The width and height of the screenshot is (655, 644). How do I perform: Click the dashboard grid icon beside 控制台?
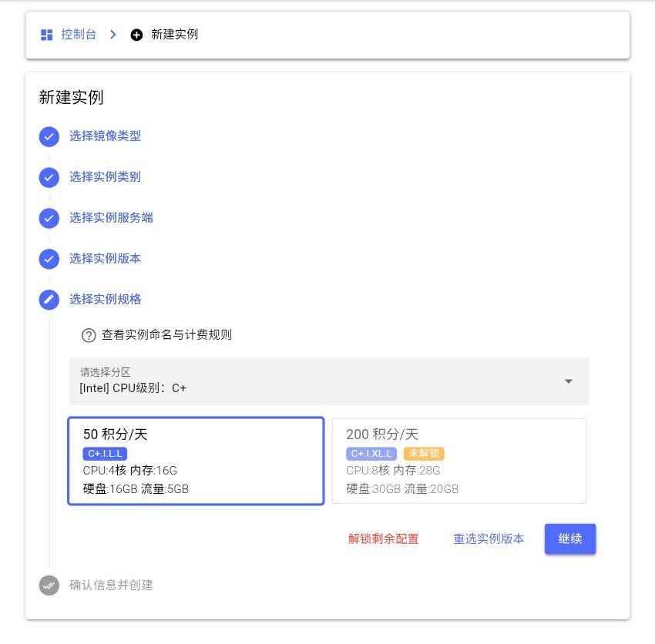pyautogui.click(x=46, y=35)
